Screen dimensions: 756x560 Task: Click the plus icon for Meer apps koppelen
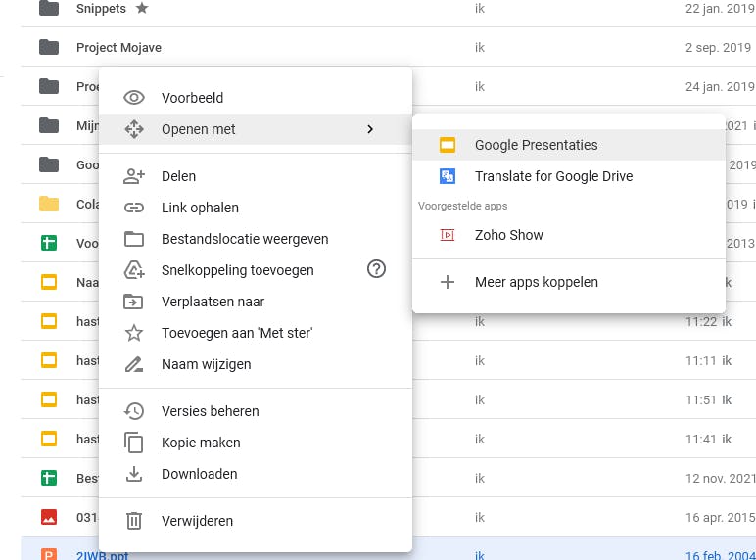tap(448, 282)
